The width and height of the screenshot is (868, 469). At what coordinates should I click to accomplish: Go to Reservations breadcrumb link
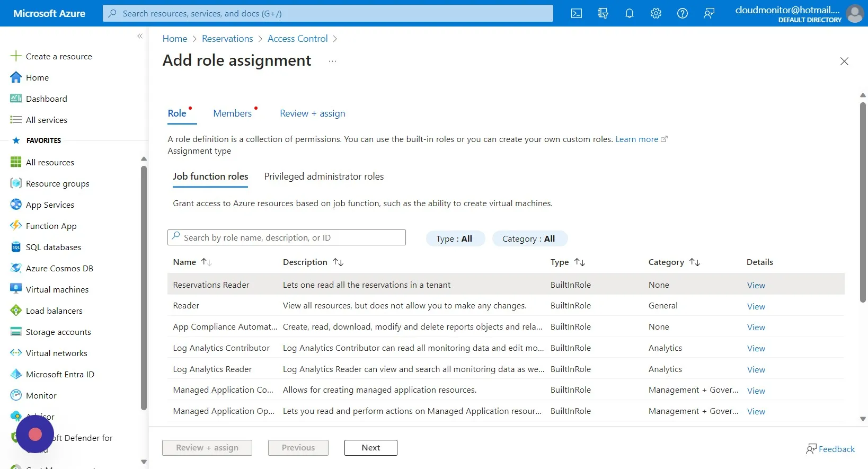tap(227, 39)
